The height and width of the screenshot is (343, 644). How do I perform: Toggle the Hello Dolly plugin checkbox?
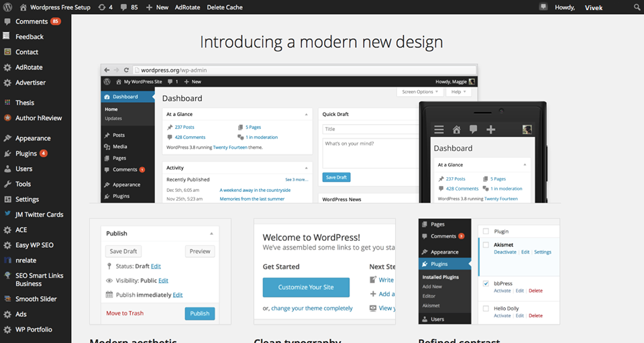486,309
